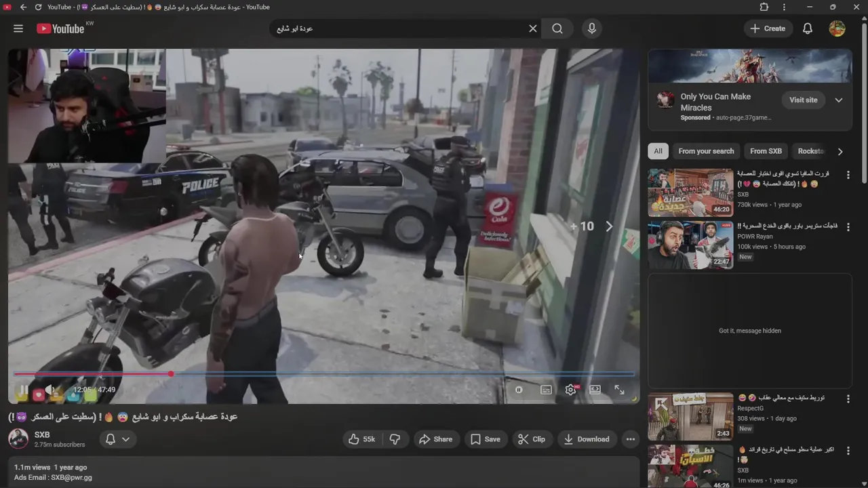Open the 46:26 video thumbnail

pyautogui.click(x=690, y=466)
